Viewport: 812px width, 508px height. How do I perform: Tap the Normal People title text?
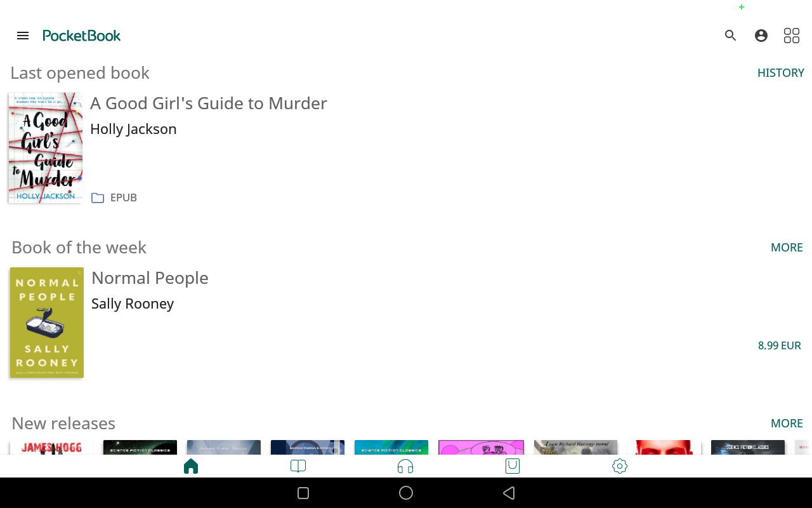point(150,278)
